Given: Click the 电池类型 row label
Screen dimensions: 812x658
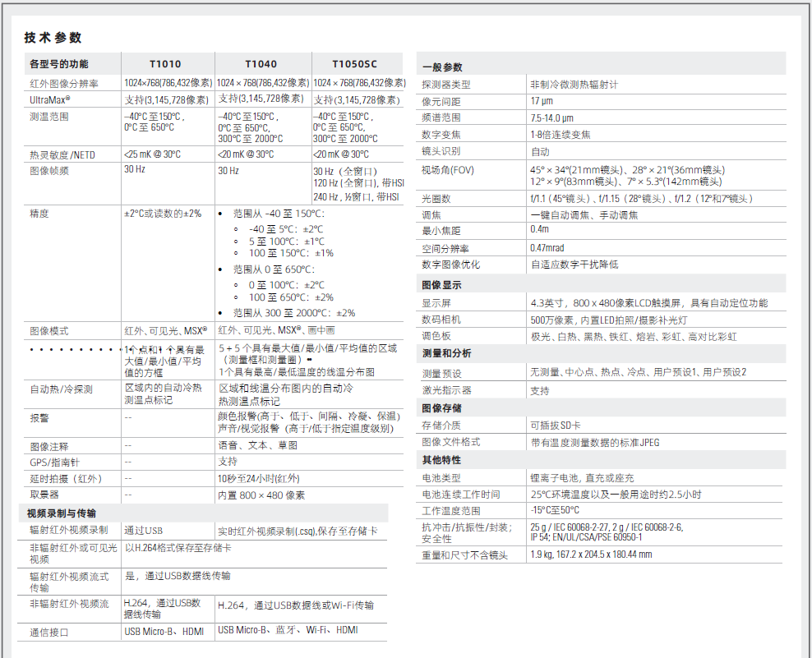Looking at the screenshot, I should click(x=441, y=478).
